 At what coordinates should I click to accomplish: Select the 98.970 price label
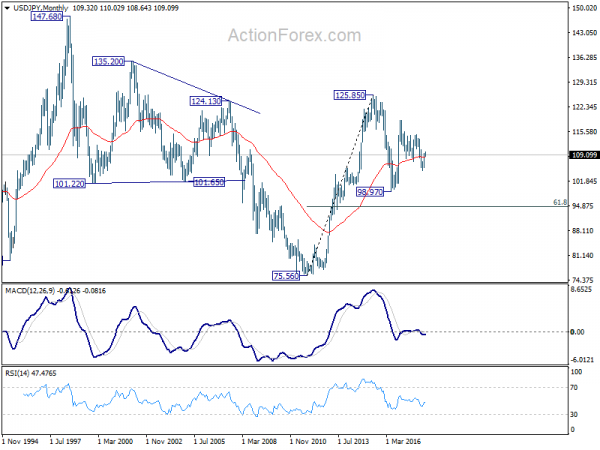(370, 192)
